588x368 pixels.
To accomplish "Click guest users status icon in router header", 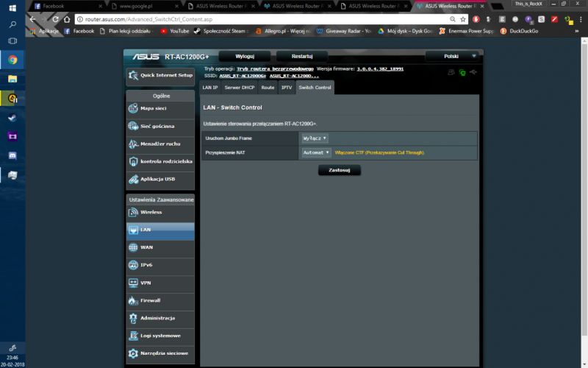I will (x=451, y=72).
